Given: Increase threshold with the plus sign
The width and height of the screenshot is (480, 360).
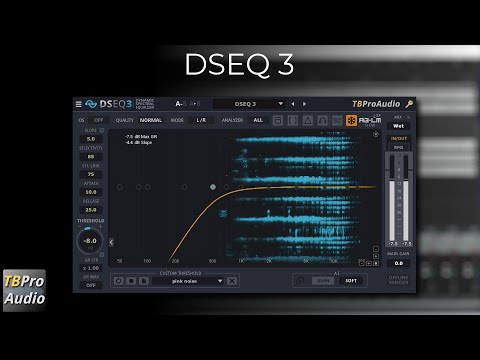Looking at the screenshot, I should click(x=100, y=227).
